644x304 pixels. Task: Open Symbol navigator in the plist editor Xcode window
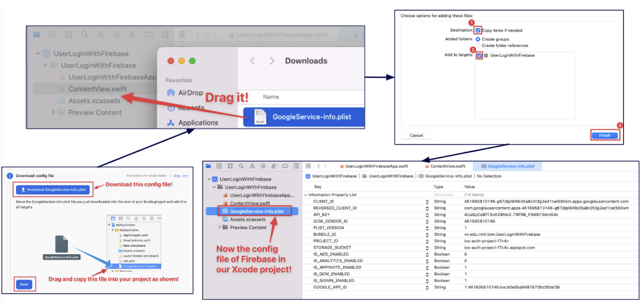pos(230,166)
